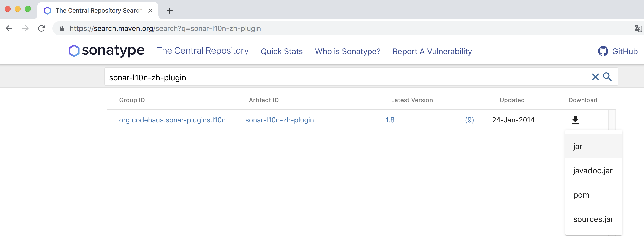This screenshot has width=644, height=236.
Task: Click the translate page icon in address bar
Action: (638, 28)
